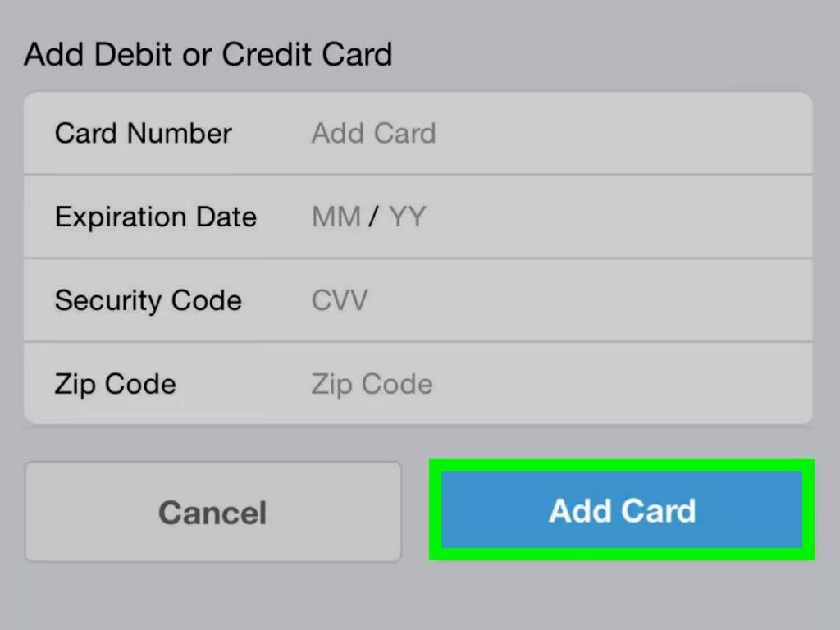The height and width of the screenshot is (630, 840).
Task: Focus the CVV security code field
Action: (x=340, y=300)
